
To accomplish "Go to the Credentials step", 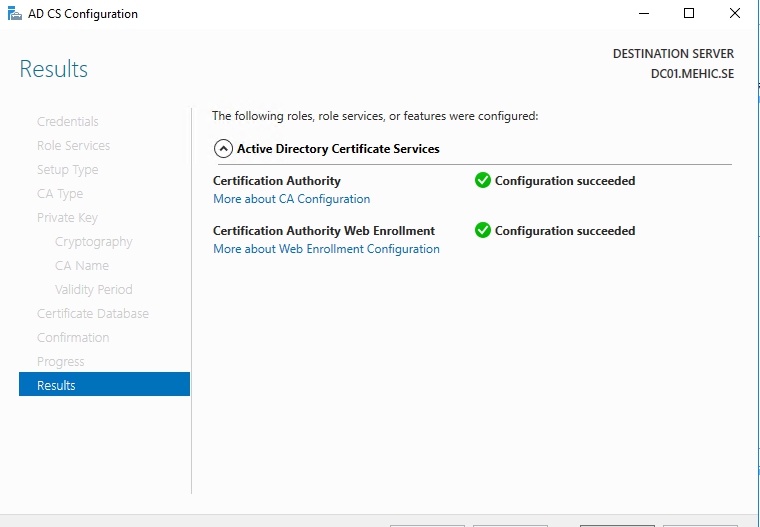I will [x=67, y=122].
